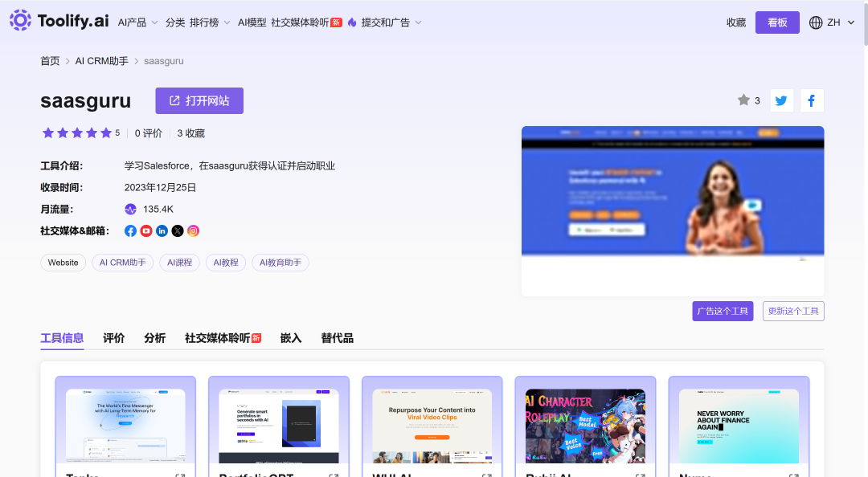Expand the AI产品 dropdown menu
This screenshot has height=477, width=868.
coord(138,22)
